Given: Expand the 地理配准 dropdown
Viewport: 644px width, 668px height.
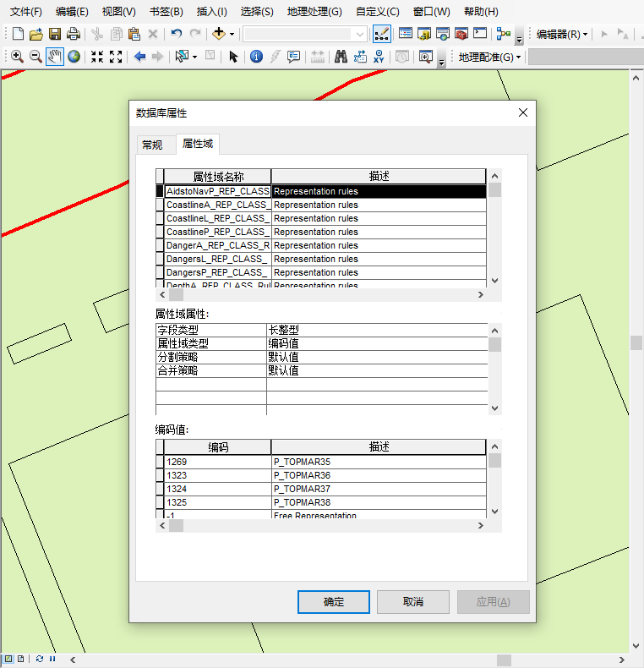Looking at the screenshot, I should 490,57.
